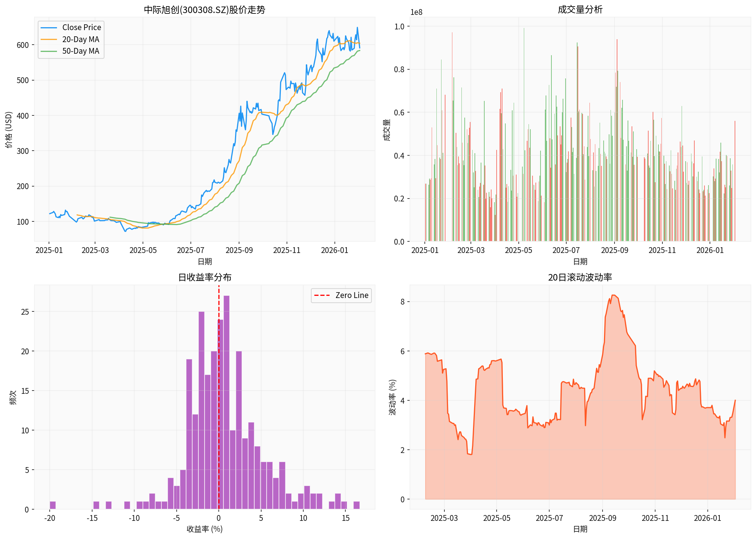The height and width of the screenshot is (539, 756).
Task: Click the Close Price legend entry
Action: tap(81, 28)
